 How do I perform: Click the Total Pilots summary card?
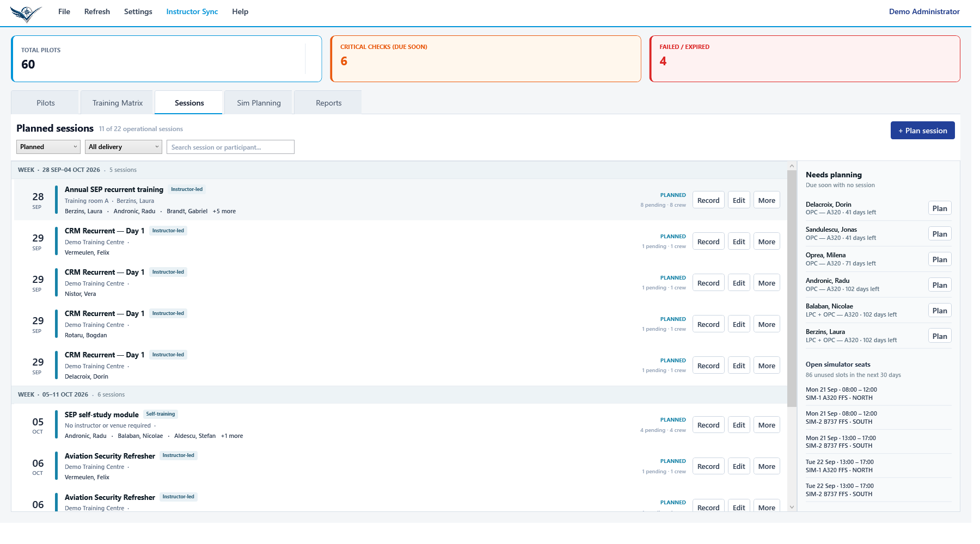[167, 59]
